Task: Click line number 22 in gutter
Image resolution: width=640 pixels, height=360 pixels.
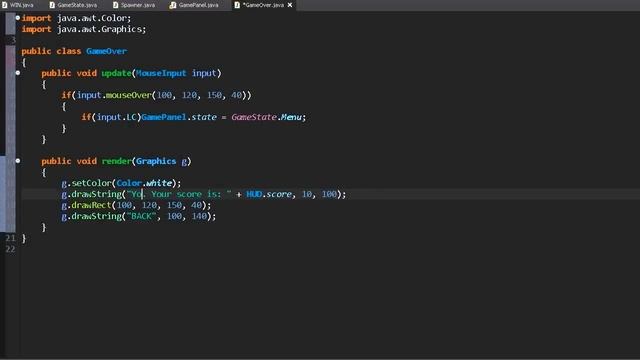Action: tap(11, 249)
